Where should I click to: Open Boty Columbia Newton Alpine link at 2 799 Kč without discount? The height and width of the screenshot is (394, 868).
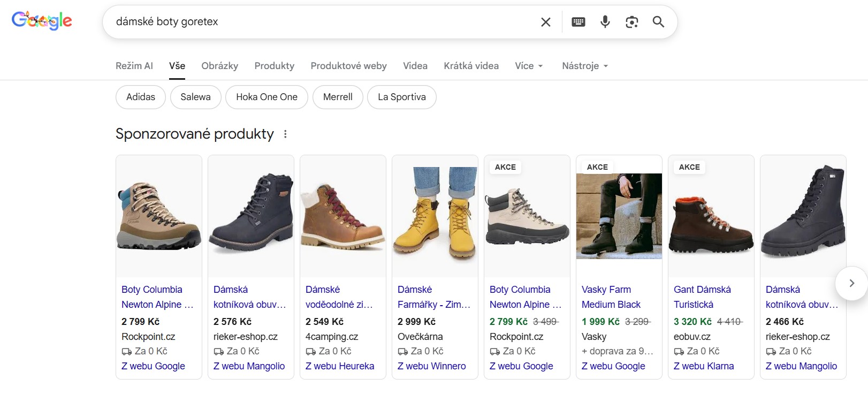(157, 297)
